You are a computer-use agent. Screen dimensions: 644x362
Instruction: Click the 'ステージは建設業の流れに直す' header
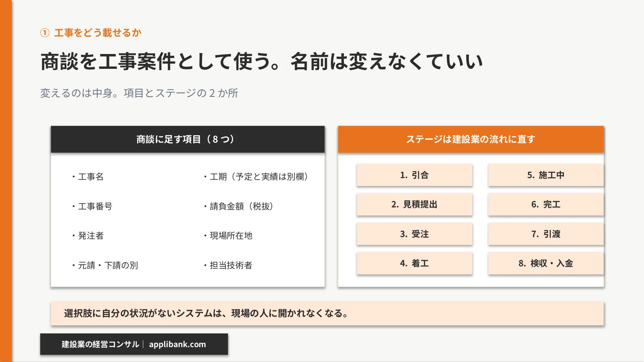click(x=471, y=139)
